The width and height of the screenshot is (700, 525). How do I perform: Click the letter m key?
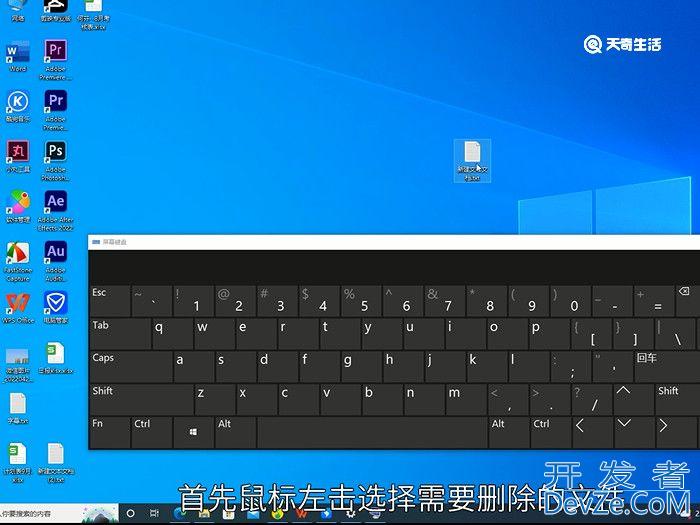pyautogui.click(x=466, y=399)
